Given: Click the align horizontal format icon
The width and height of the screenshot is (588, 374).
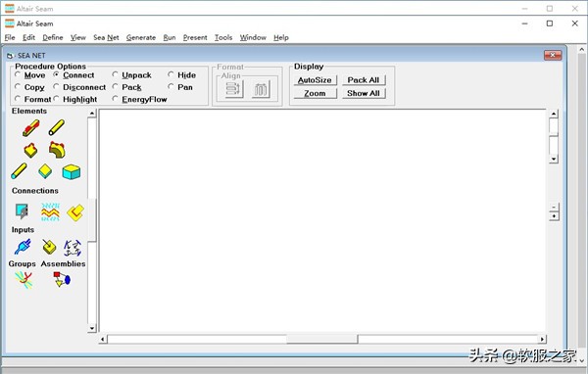Looking at the screenshot, I should pos(234,89).
